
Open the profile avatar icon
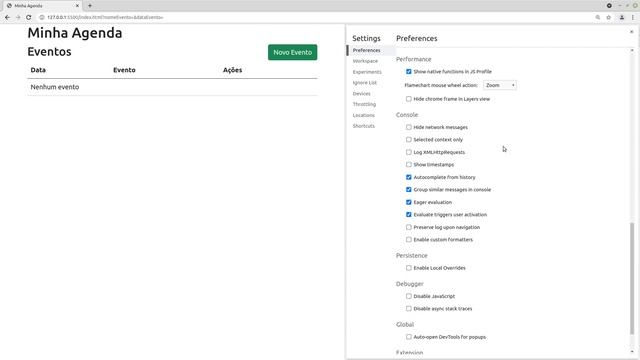[622, 17]
